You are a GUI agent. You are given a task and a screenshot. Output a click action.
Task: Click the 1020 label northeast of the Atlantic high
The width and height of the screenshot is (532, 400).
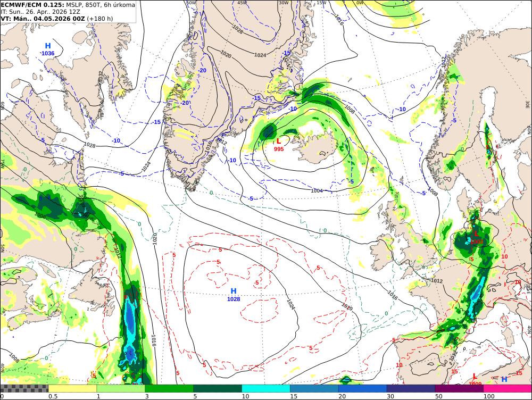pos(347,307)
